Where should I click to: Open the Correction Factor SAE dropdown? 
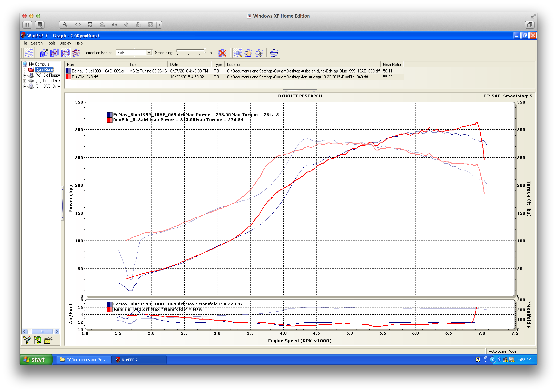(149, 53)
